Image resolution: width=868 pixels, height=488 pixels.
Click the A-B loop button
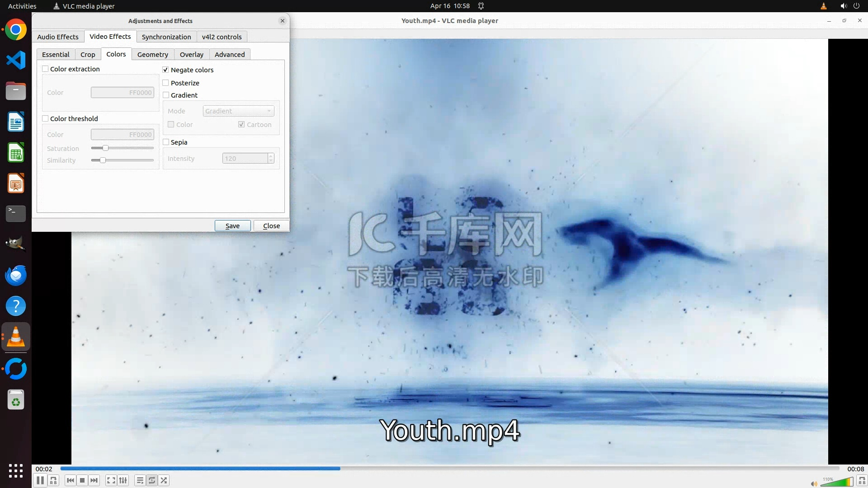[x=53, y=480]
